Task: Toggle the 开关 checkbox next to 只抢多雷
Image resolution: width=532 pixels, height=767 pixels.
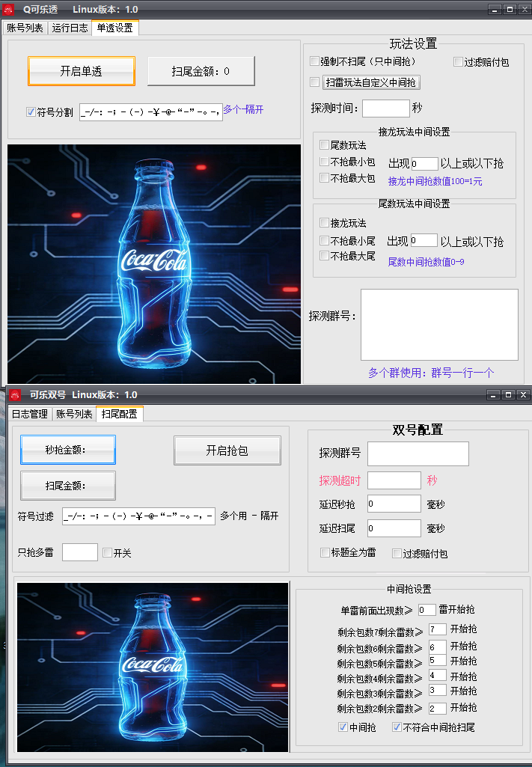Action: [x=108, y=553]
